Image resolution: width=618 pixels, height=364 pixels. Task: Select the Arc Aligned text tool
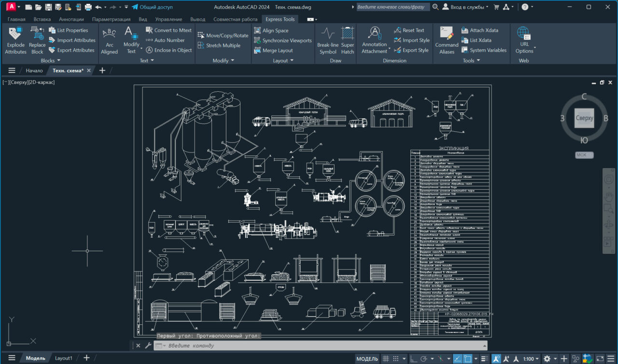[x=109, y=40]
